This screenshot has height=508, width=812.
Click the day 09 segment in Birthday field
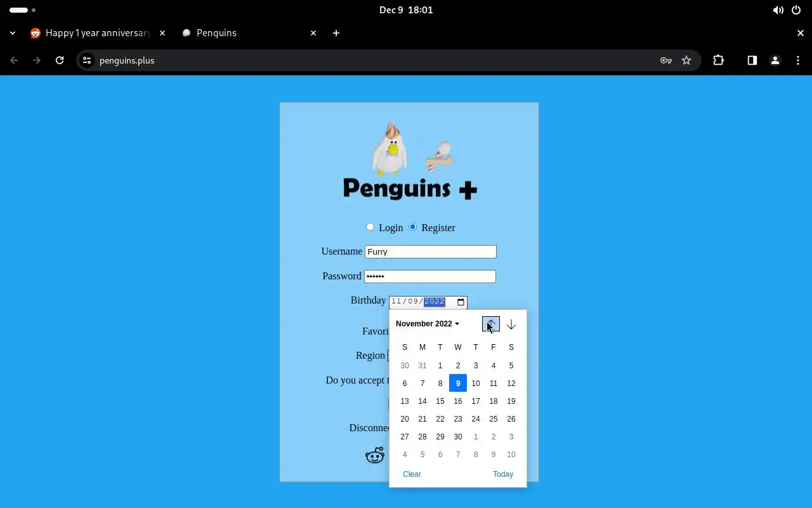click(x=413, y=302)
